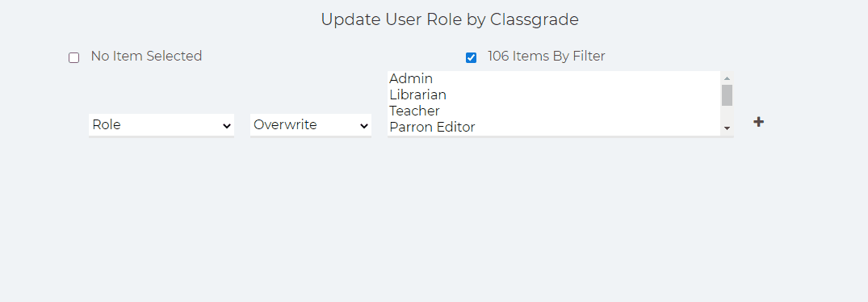Viewport: 868px width, 302px height.
Task: Click the Update User Role by Classgrade heading
Action: click(x=450, y=19)
